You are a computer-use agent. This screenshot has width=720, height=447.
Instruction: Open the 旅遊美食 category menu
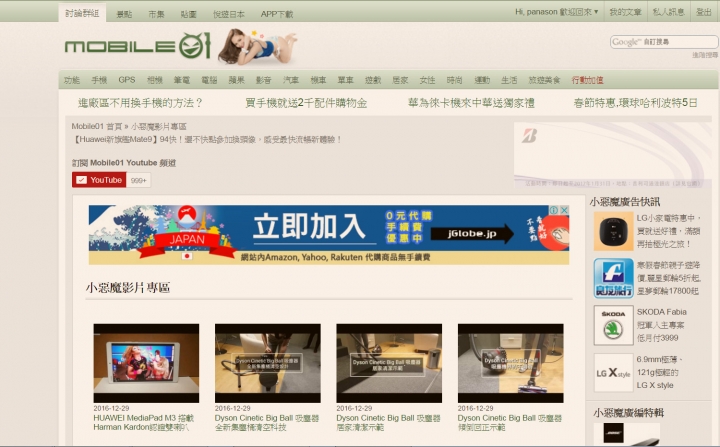tap(544, 80)
